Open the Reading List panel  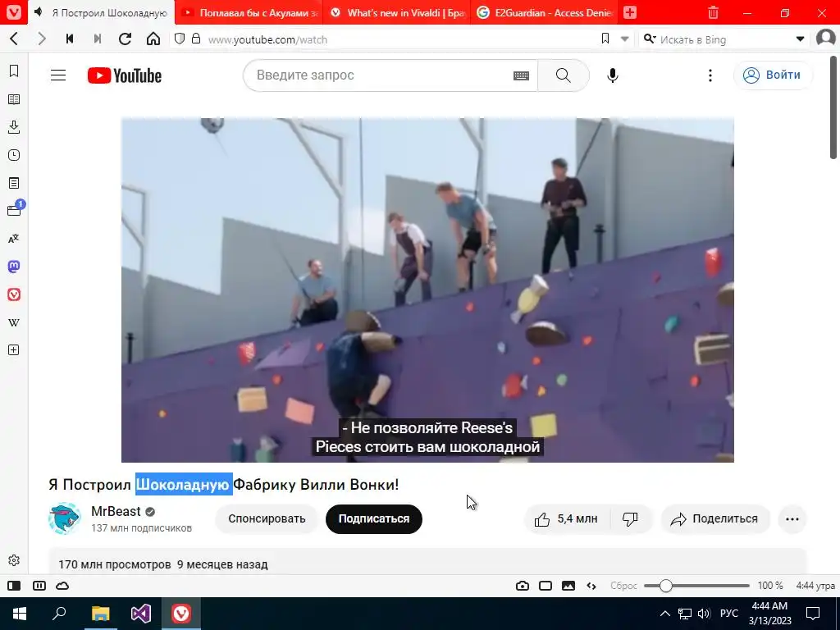tap(15, 99)
